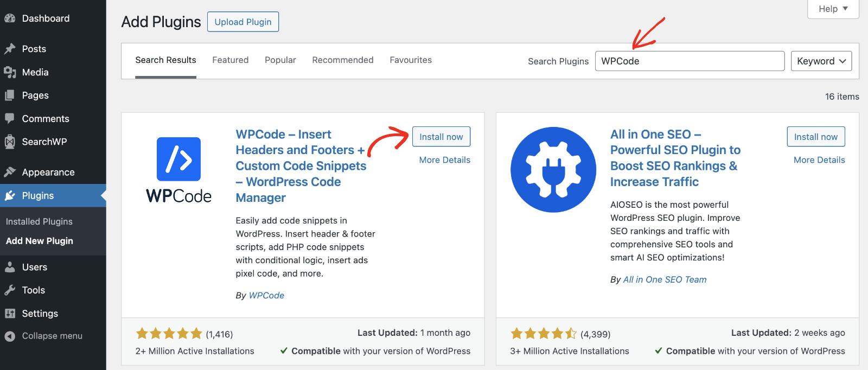
Task: Expand the Help dropdown tab
Action: pyautogui.click(x=833, y=9)
